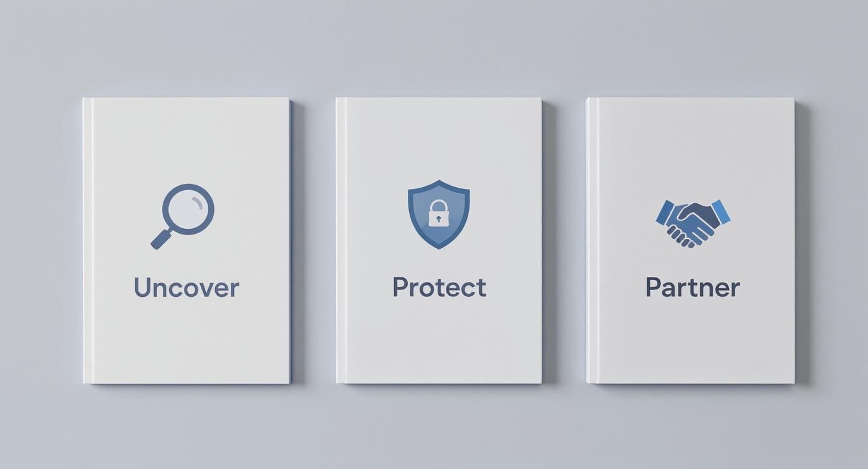Select the Partner book cover

[690, 240]
